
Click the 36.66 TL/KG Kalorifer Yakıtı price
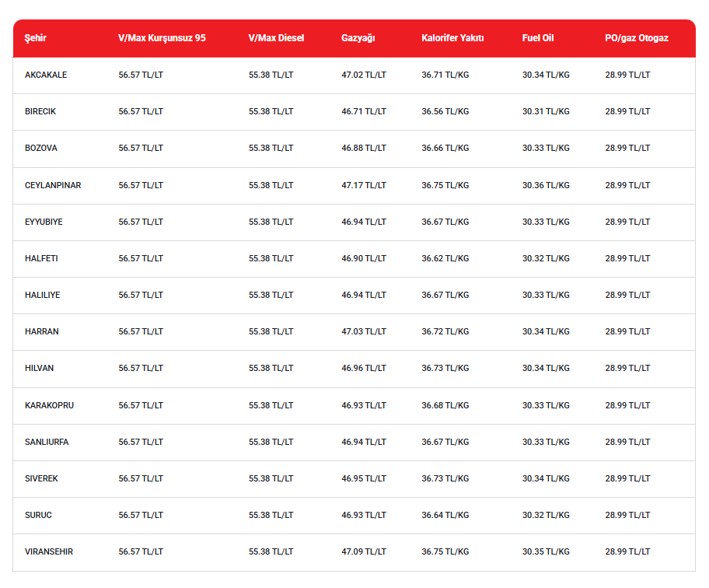tap(445, 149)
